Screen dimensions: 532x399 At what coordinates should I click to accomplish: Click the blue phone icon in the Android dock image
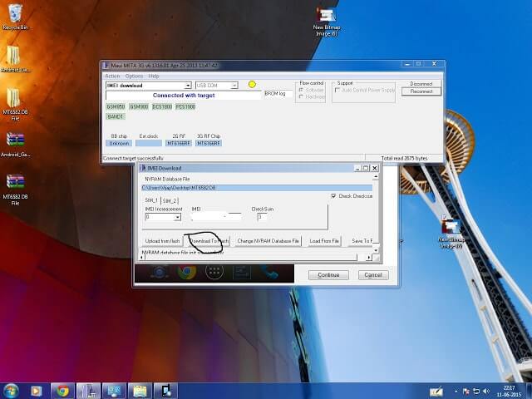[269, 272]
